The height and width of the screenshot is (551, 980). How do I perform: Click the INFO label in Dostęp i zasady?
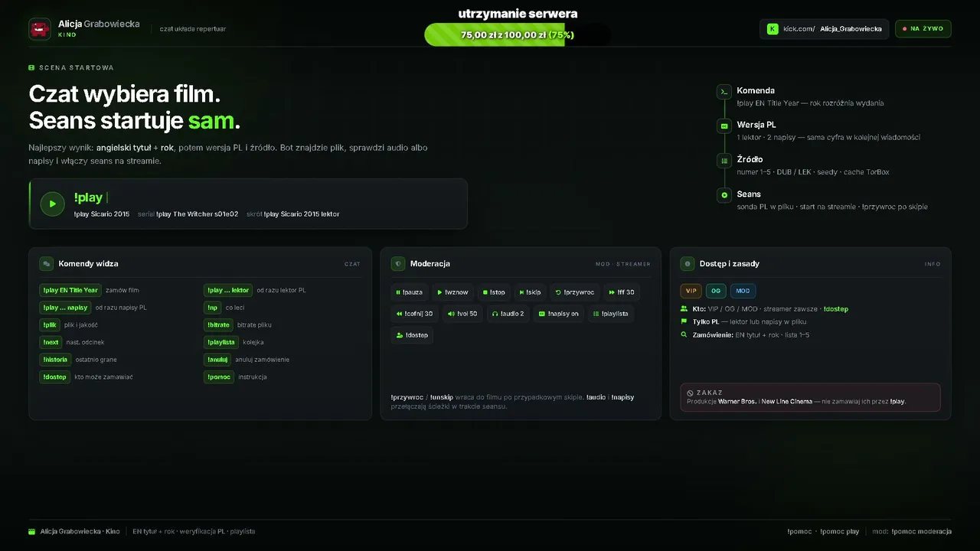click(933, 264)
